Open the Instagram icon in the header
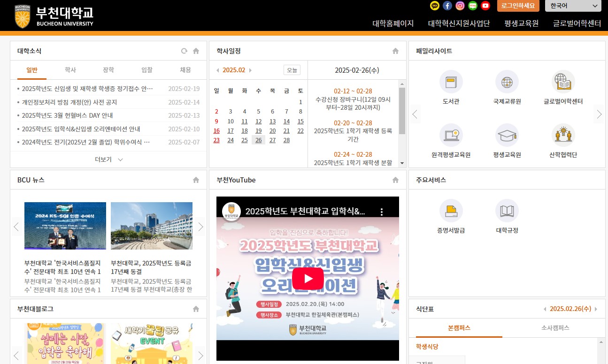The width and height of the screenshot is (608, 364). pos(460,6)
